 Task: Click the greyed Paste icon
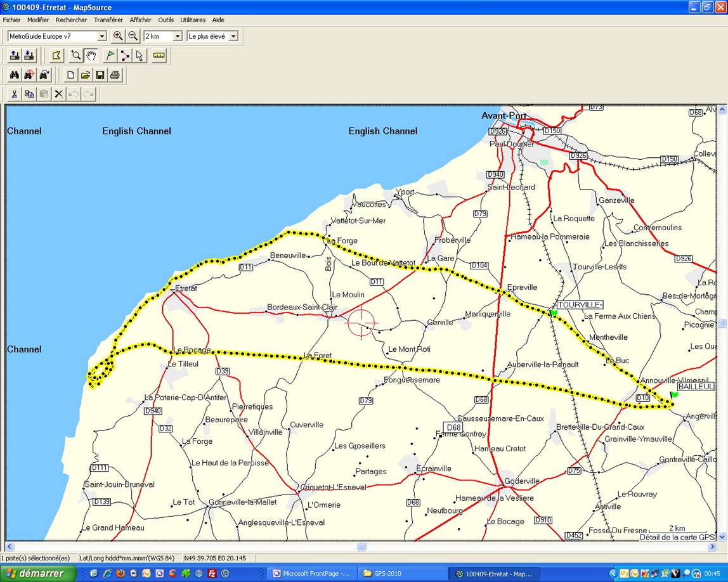click(x=44, y=94)
